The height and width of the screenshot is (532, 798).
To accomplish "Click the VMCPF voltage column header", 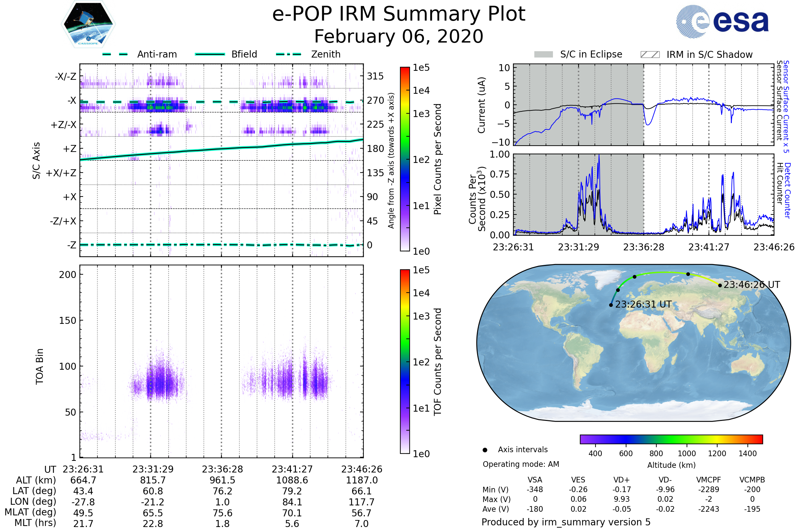I will click(709, 480).
